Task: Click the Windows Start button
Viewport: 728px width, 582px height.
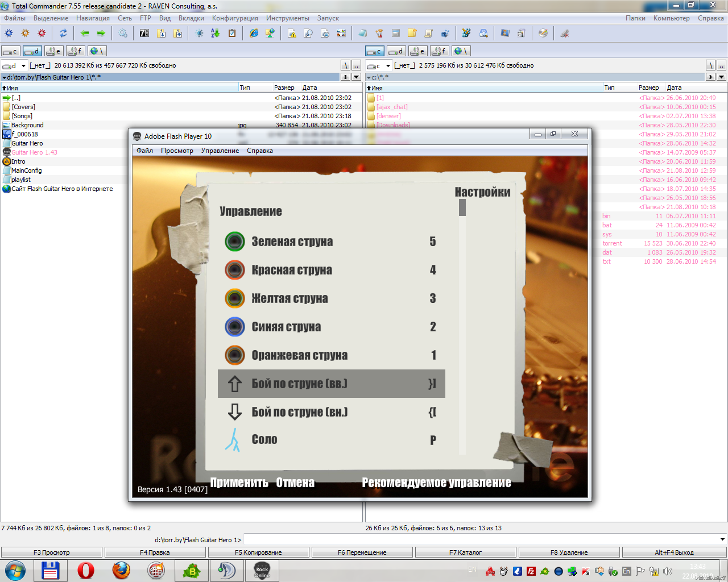Action: coord(15,570)
